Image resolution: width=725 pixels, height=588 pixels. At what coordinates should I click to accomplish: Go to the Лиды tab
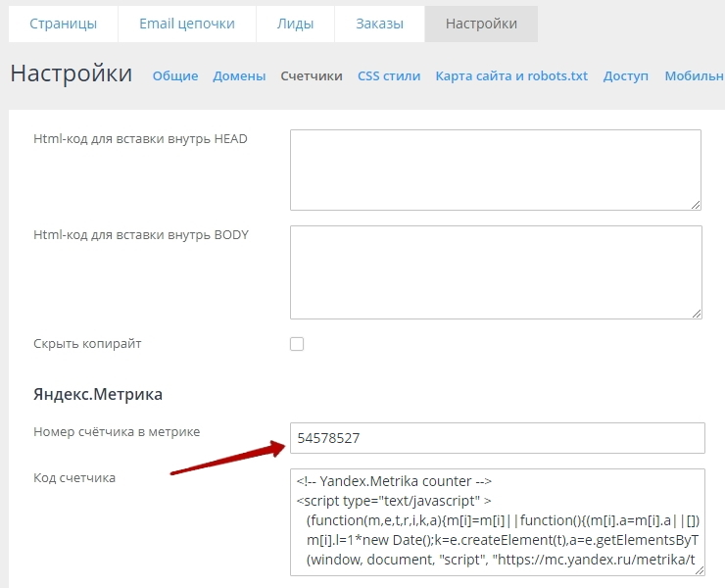[294, 24]
